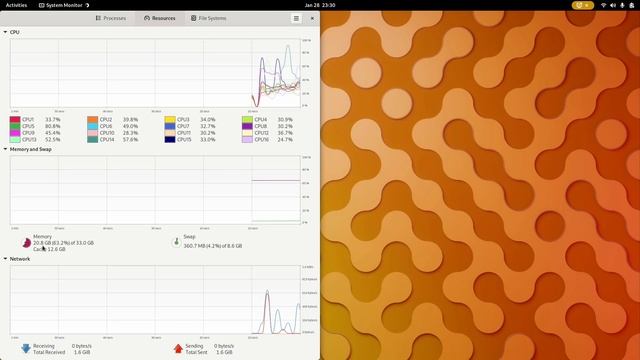Click the Network history graph

pos(155,300)
